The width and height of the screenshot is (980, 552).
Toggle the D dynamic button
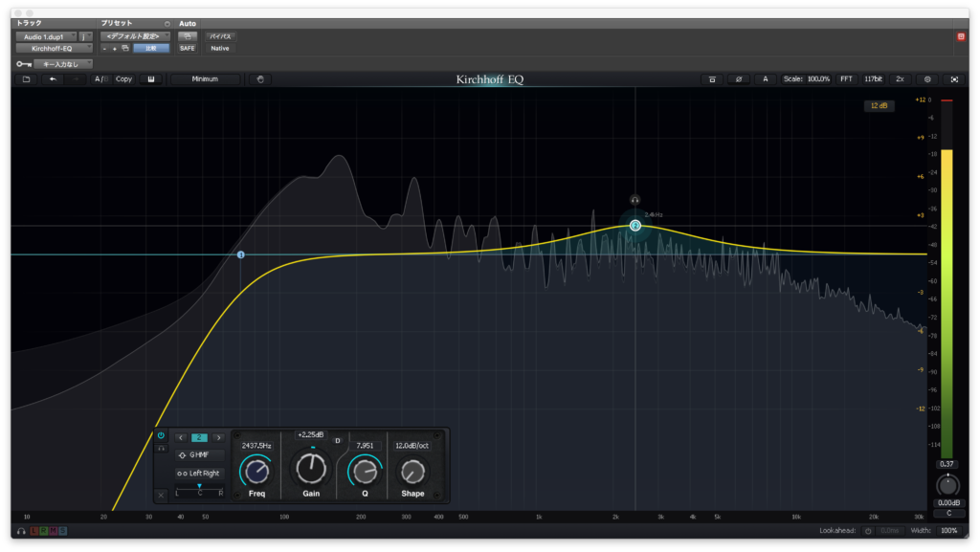point(338,441)
